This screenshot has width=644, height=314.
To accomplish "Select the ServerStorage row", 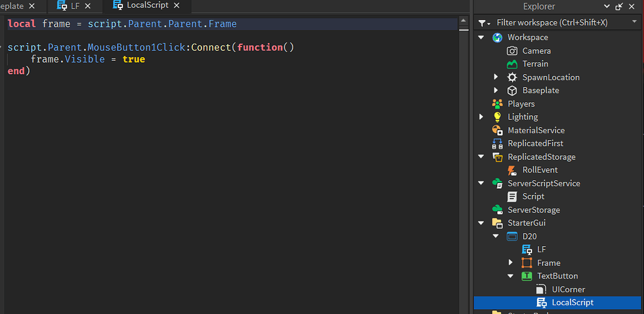I will 559,209.
